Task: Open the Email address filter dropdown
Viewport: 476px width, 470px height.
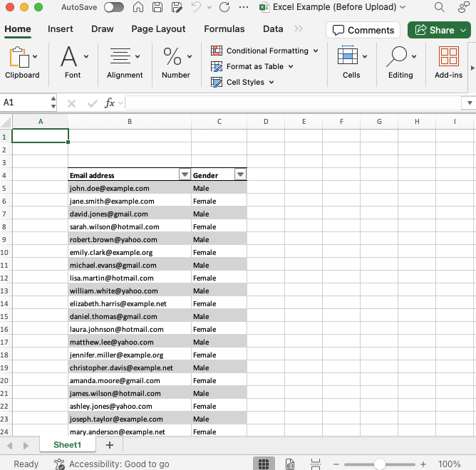Action: (185, 175)
